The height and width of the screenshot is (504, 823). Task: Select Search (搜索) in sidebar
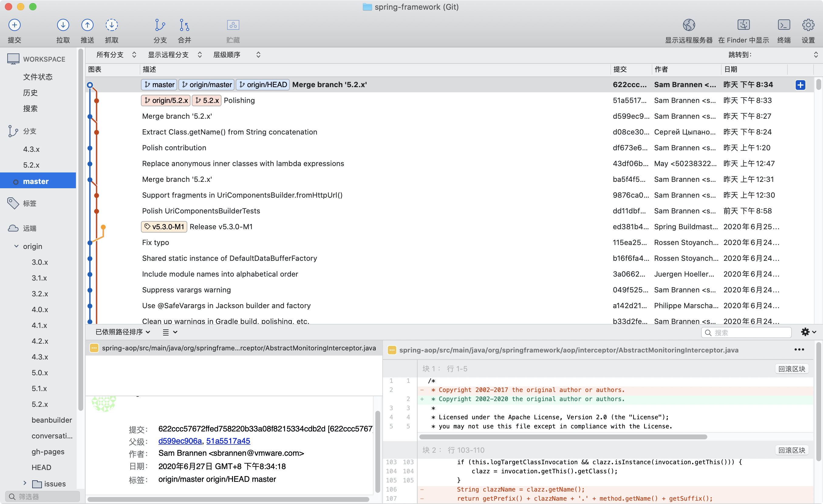[x=30, y=109]
